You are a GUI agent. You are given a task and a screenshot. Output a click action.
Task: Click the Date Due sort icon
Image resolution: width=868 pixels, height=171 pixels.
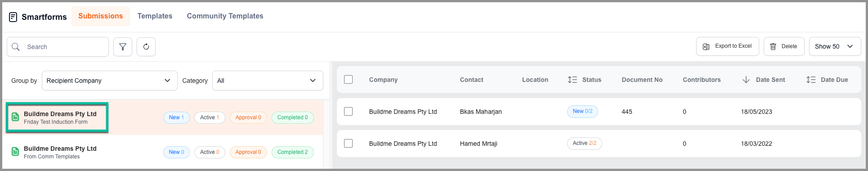pos(811,80)
